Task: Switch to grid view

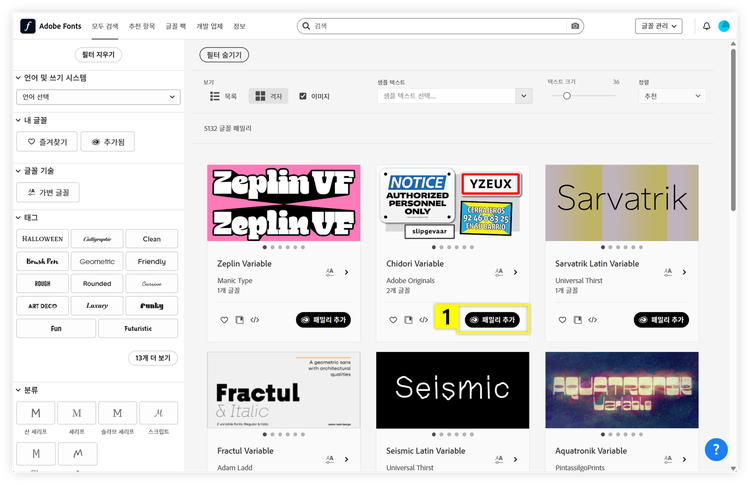Action: point(268,96)
